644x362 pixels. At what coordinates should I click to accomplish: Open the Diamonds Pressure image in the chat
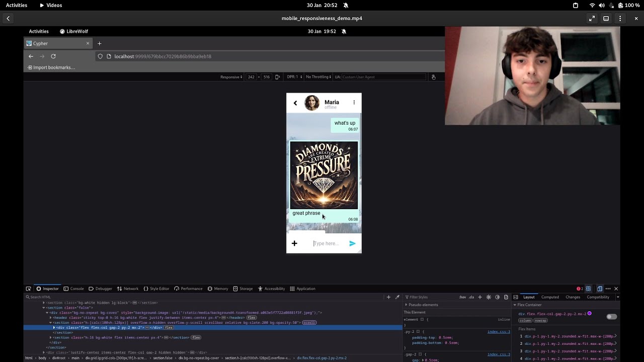[324, 175]
